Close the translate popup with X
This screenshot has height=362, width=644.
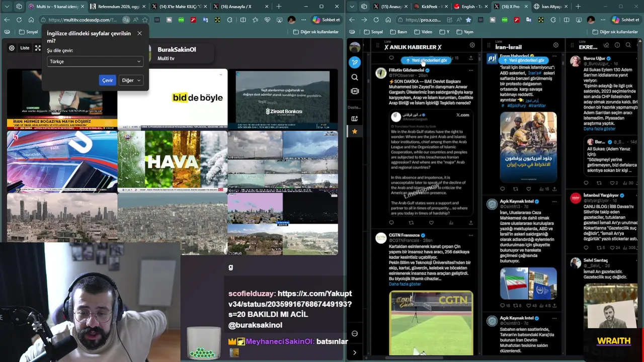(139, 33)
